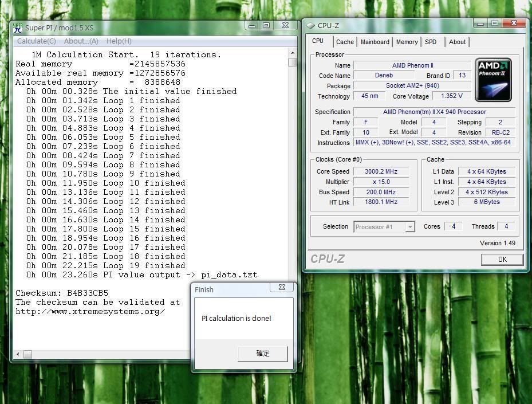Close the Finish dialog
532x404 pixels.
(282, 287)
